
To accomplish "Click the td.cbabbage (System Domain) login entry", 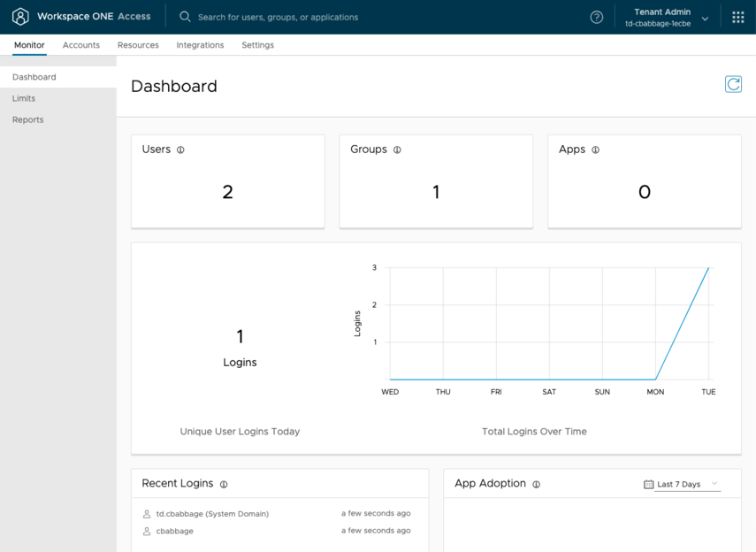I will coord(212,514).
